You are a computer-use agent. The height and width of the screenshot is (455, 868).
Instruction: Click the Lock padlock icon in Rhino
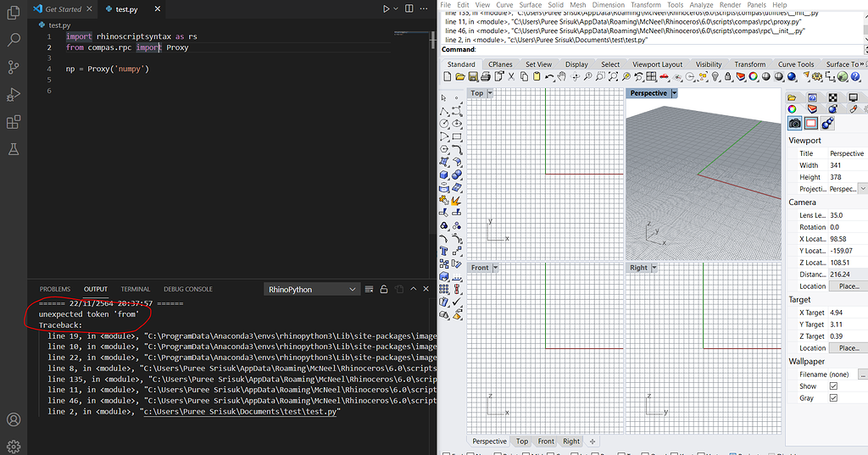(x=728, y=77)
